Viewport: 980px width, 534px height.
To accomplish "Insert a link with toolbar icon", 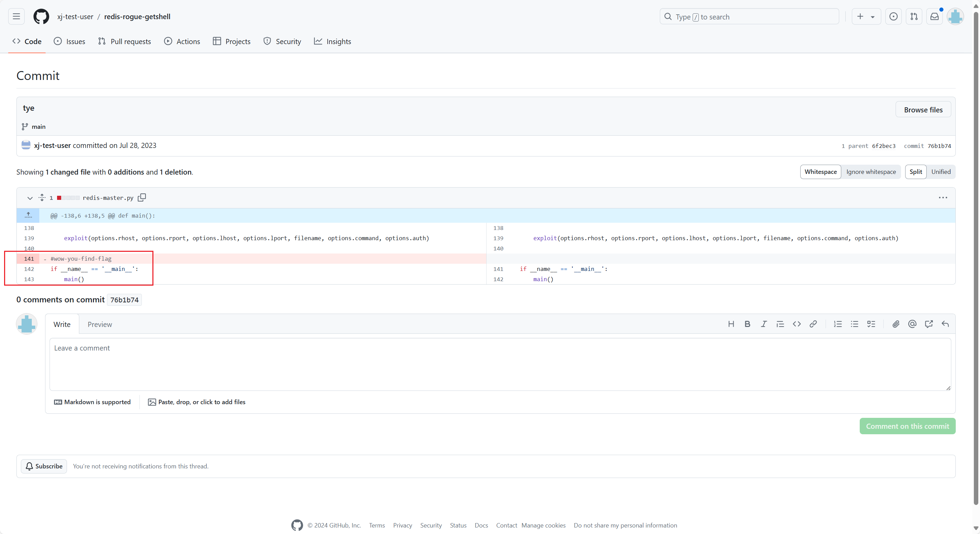I will pos(813,324).
